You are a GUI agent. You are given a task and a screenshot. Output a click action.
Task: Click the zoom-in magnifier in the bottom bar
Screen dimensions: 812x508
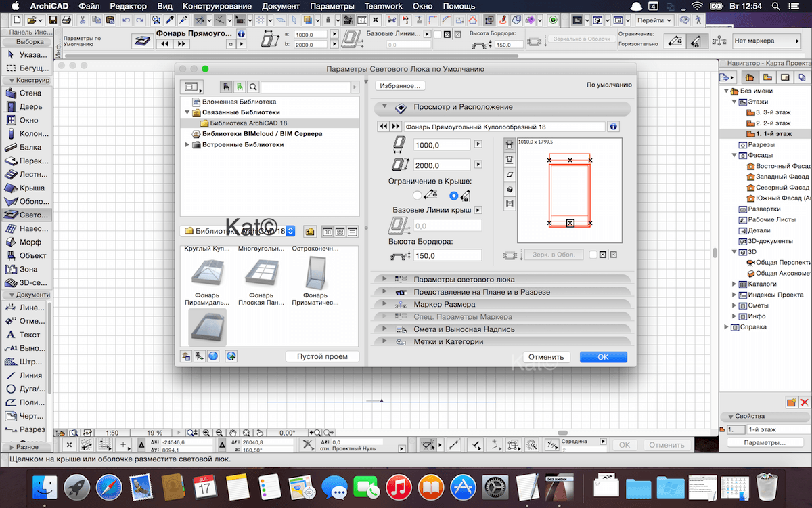(206, 432)
